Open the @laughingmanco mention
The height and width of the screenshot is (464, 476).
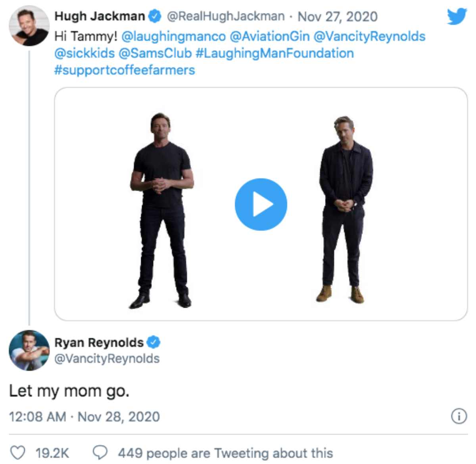click(173, 37)
